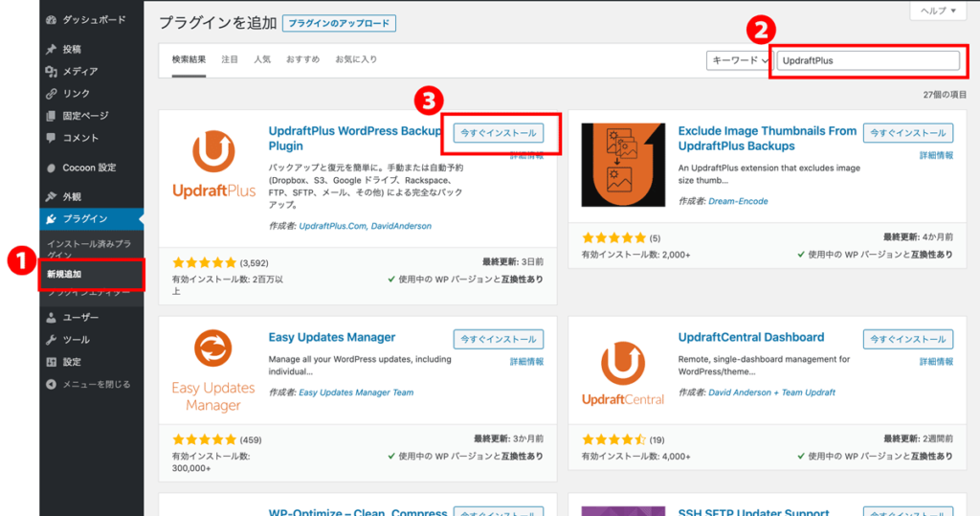Screen dimensions: 980x516
Task: Click the wrench icon beside ツール
Action: tap(52, 340)
